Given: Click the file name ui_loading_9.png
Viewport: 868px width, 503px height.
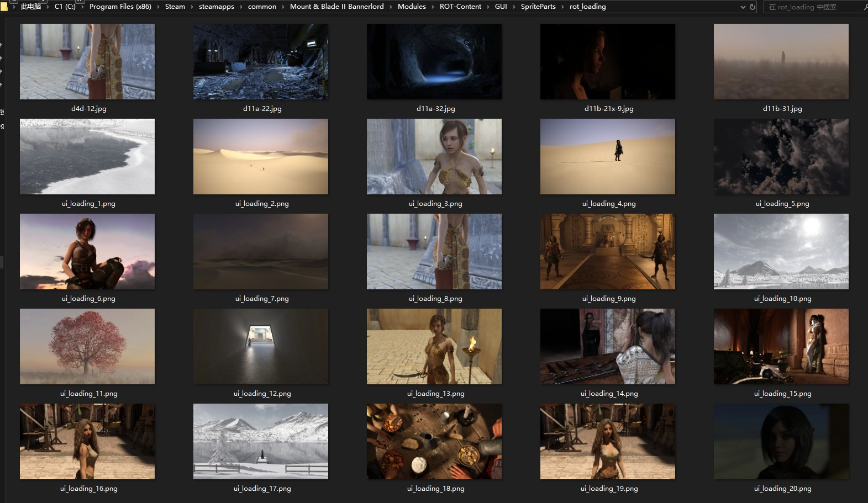Looking at the screenshot, I should point(609,299).
